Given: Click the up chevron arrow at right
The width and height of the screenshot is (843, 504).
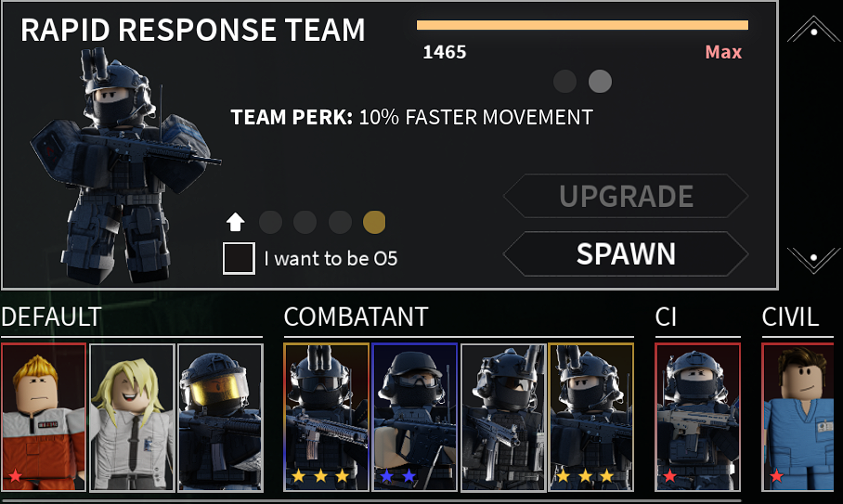Looking at the screenshot, I should 813,30.
